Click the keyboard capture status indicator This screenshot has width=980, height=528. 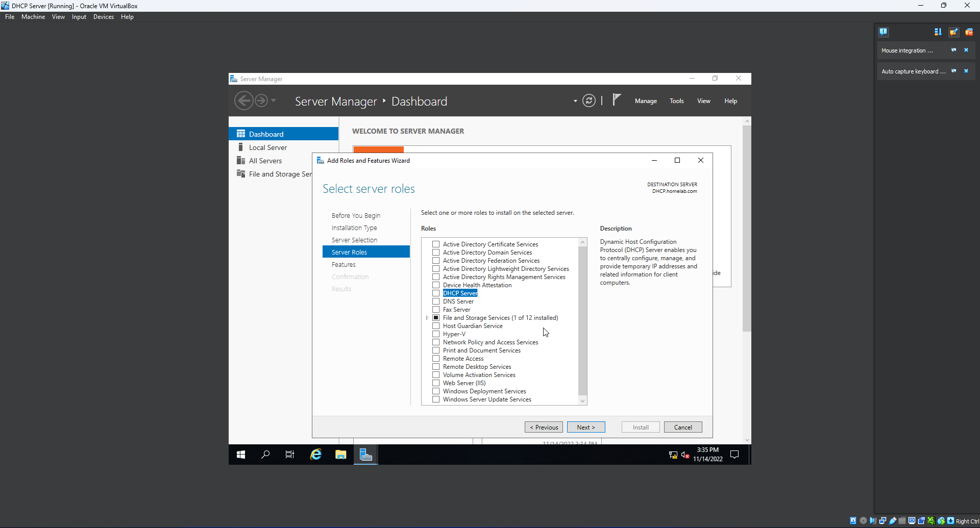click(950, 521)
